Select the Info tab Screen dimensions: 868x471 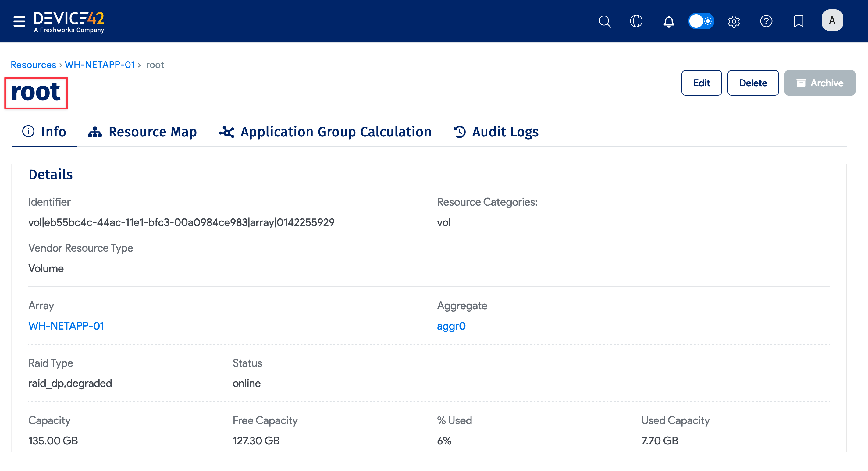pos(44,132)
